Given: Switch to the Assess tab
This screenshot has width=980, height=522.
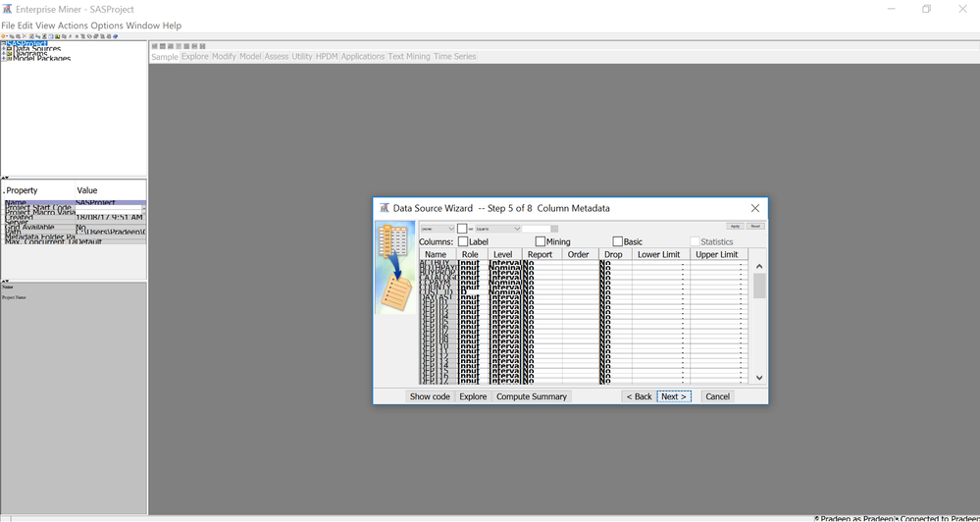Looking at the screenshot, I should [277, 56].
